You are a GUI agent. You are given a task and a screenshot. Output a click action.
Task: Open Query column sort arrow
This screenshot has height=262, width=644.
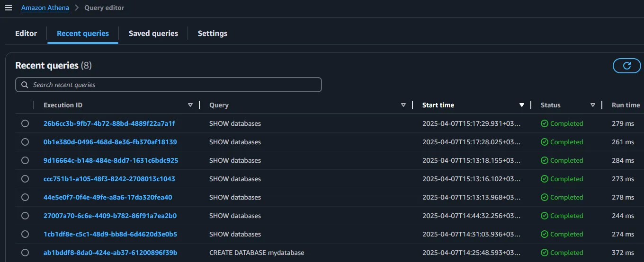click(403, 105)
